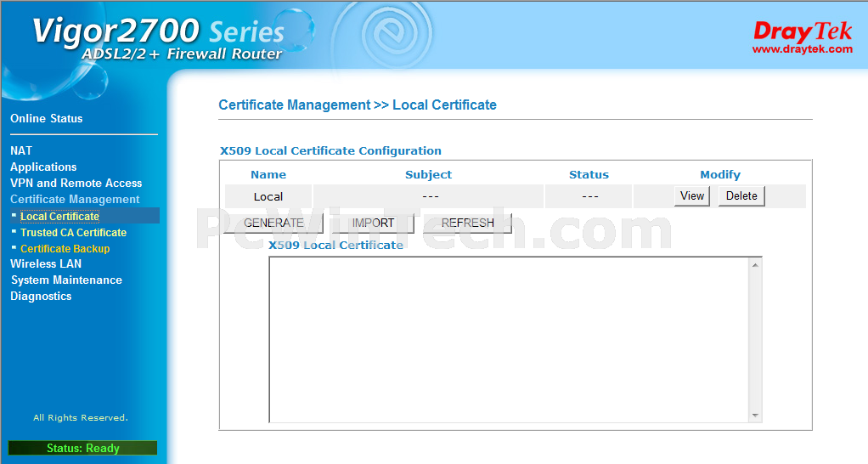Click the Name column header

click(x=268, y=174)
